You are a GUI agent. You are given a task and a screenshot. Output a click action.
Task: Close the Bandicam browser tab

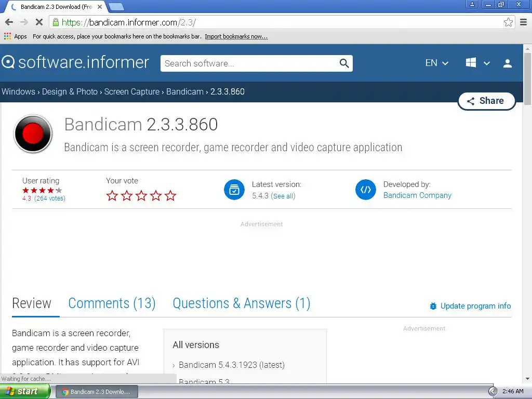click(x=100, y=7)
